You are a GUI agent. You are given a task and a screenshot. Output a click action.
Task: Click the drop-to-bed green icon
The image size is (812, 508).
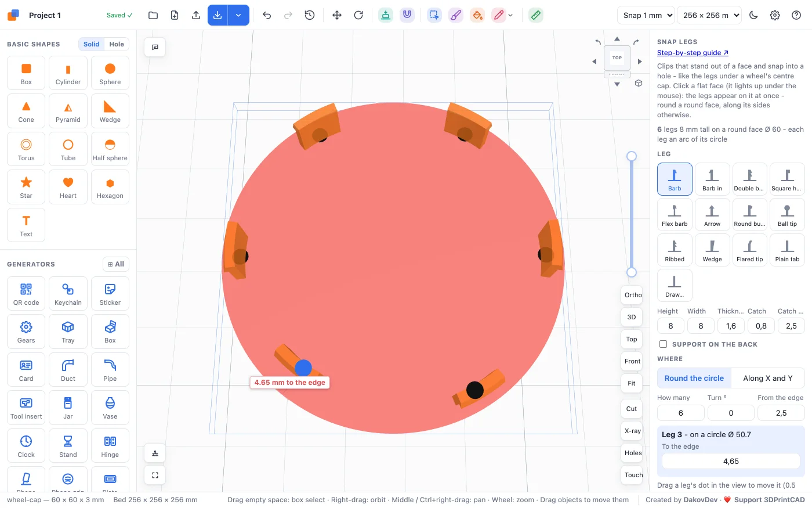tap(386, 15)
